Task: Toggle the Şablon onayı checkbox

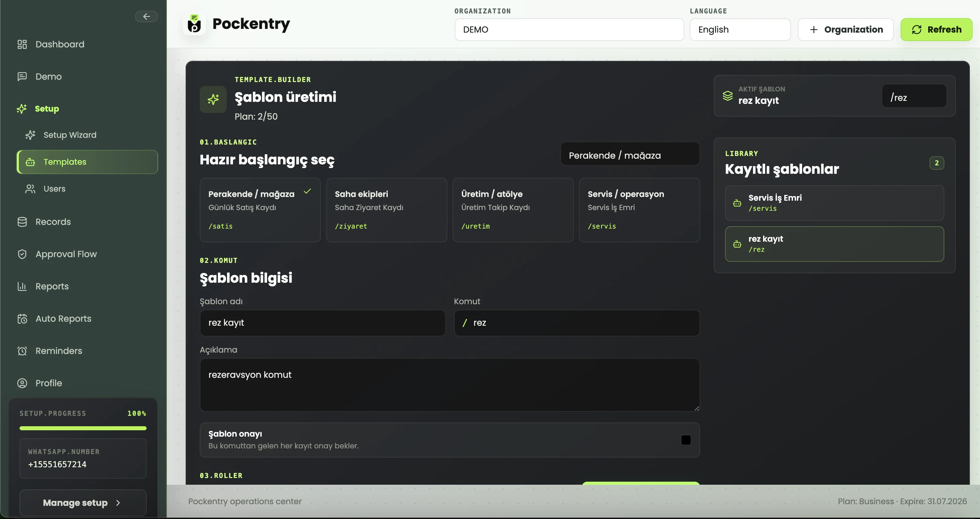Action: point(685,440)
